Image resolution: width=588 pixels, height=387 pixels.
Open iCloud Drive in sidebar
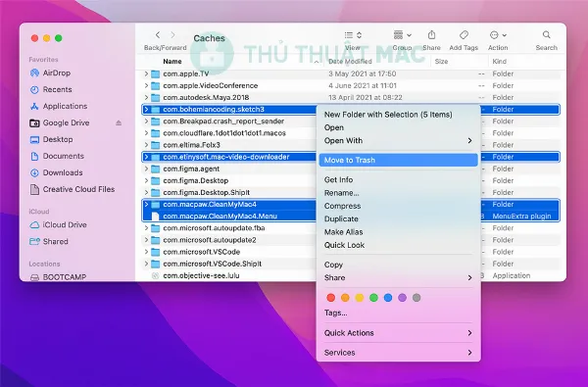point(58,224)
